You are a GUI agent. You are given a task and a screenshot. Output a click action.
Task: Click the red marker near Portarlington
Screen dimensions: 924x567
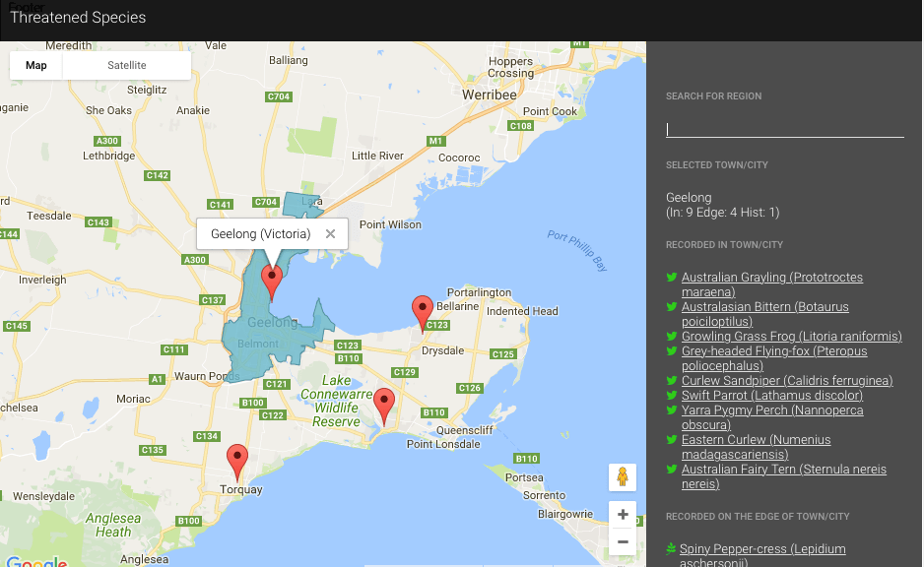click(x=423, y=312)
